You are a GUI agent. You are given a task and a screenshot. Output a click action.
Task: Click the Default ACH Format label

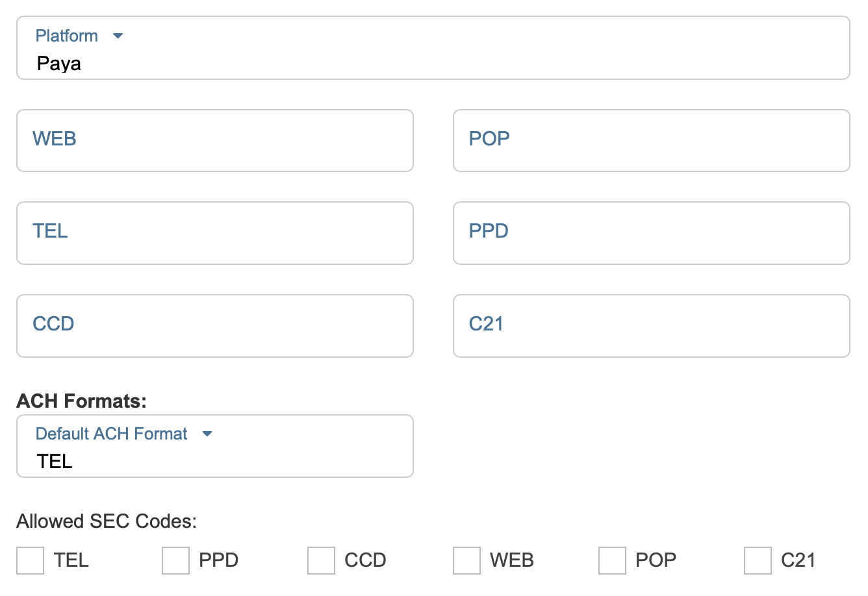pyautogui.click(x=111, y=434)
